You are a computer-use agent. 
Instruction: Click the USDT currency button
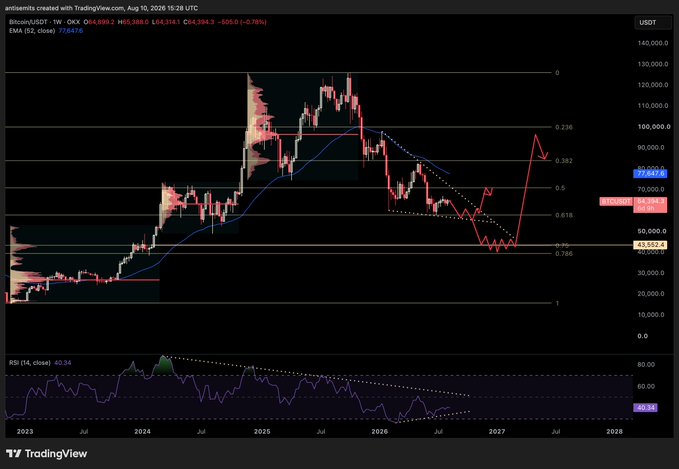tap(653, 23)
